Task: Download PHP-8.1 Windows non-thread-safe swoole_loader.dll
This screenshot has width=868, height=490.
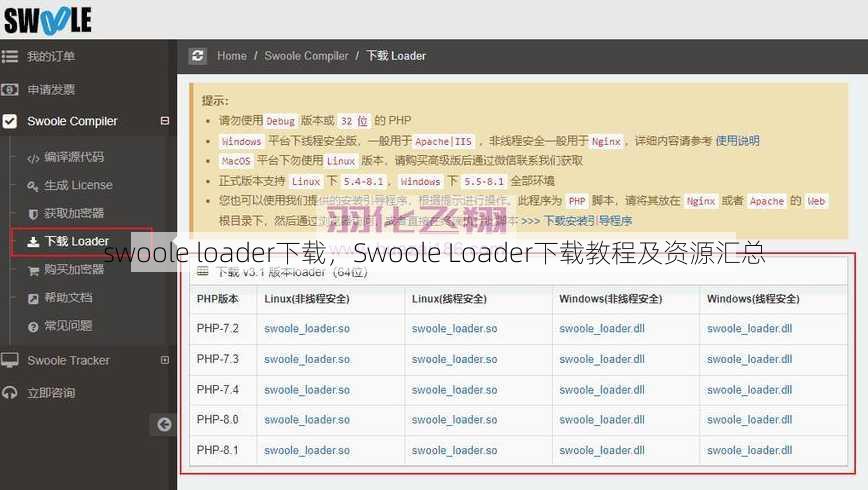Action: [602, 451]
